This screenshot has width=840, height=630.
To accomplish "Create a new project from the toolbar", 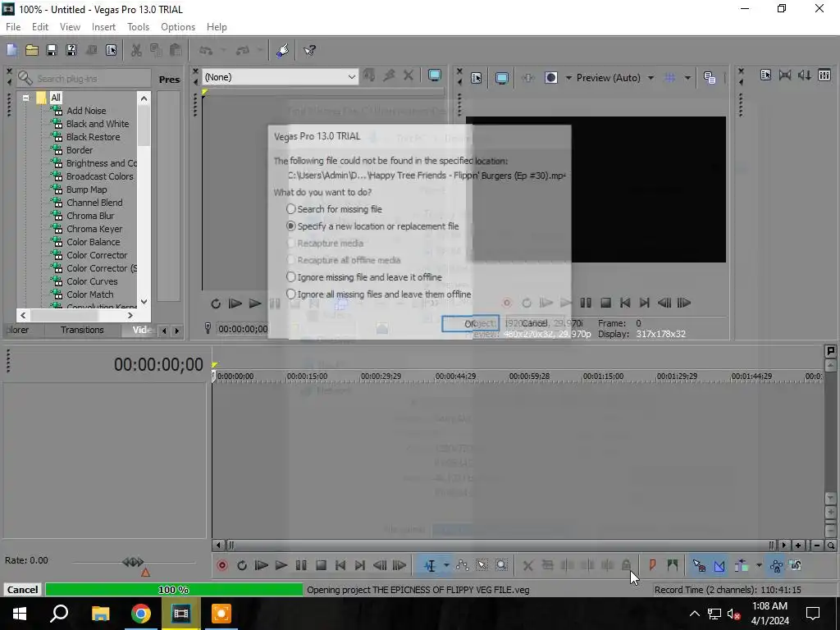I will pyautogui.click(x=11, y=50).
